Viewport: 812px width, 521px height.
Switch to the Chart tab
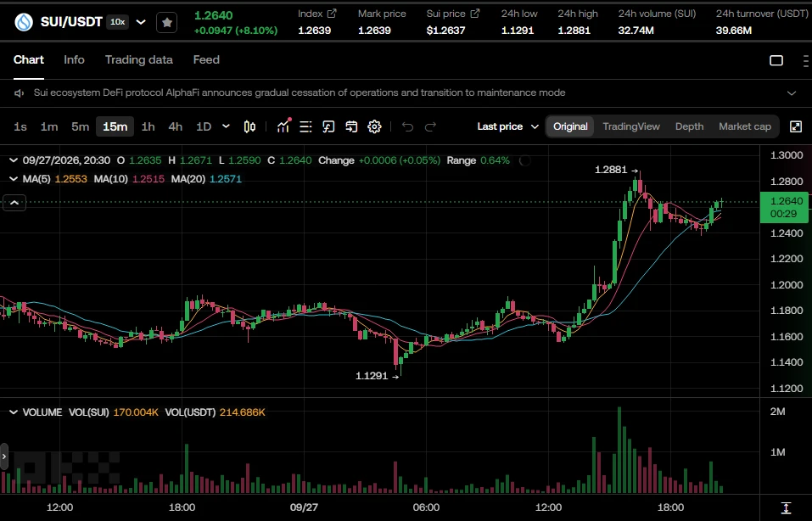(x=29, y=60)
